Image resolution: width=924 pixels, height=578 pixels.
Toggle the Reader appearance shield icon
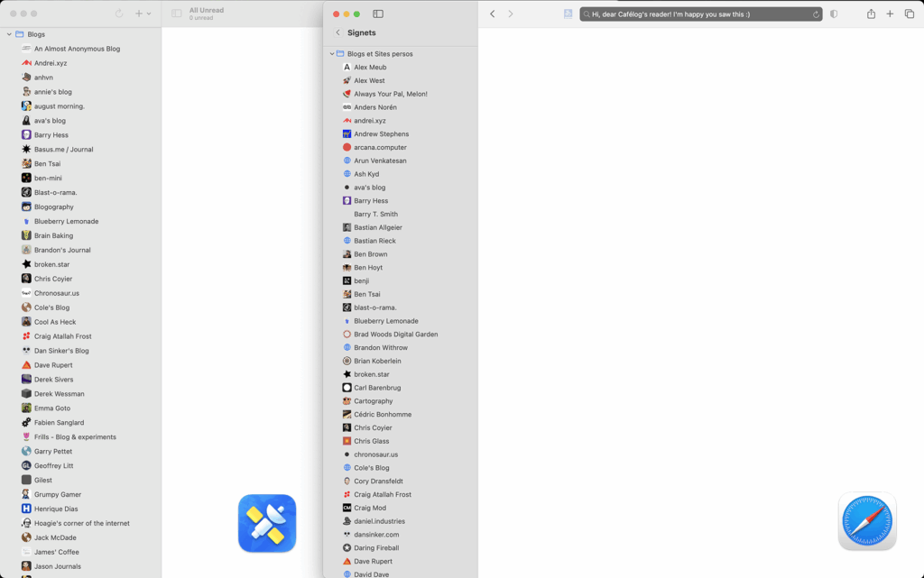click(x=834, y=14)
